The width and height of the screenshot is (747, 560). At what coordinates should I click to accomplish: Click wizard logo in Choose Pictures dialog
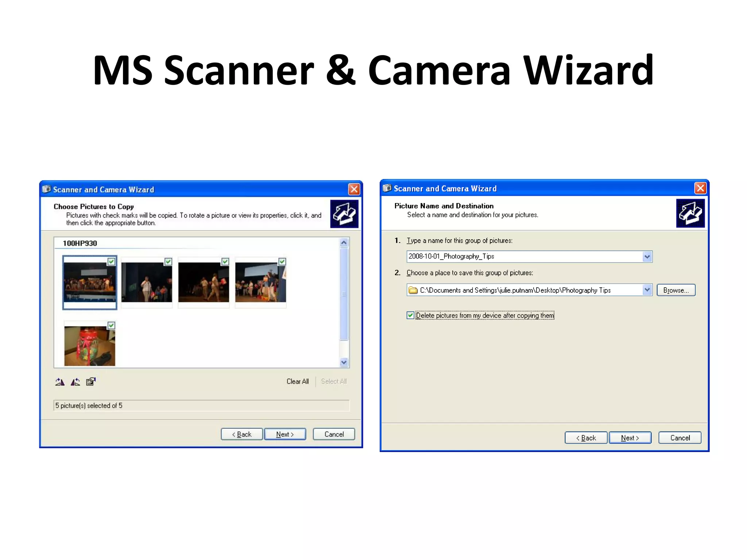[x=344, y=214]
